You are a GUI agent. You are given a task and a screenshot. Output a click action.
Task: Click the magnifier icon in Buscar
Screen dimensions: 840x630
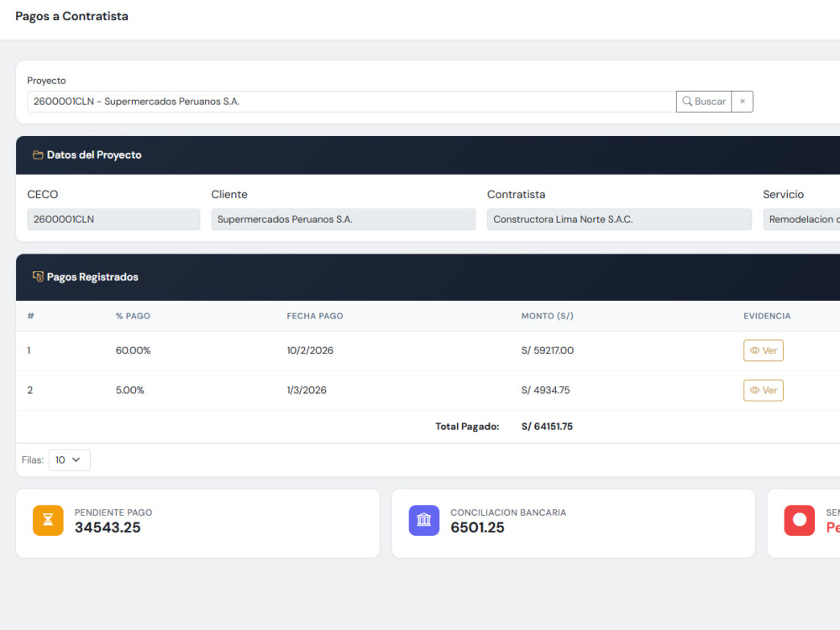(x=687, y=102)
